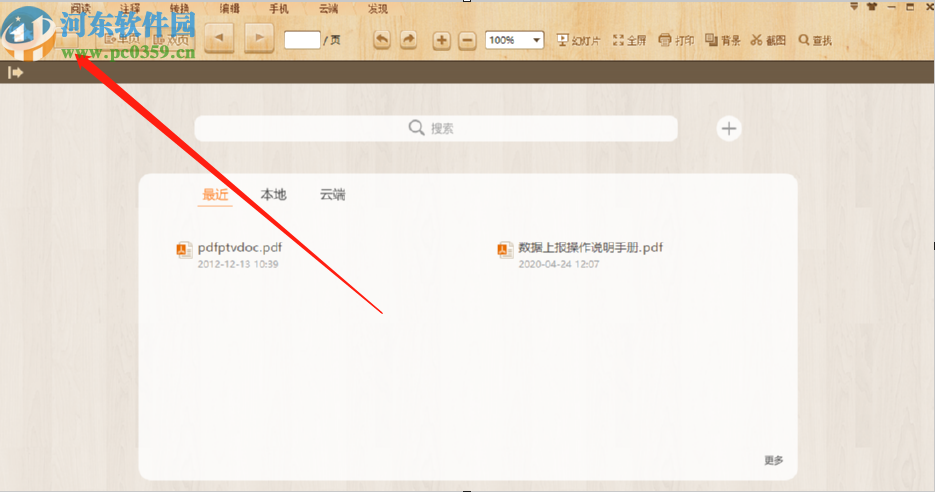Screen dimensions: 935x492
Task: Start 幻灯片 slideshow mode
Action: point(579,40)
